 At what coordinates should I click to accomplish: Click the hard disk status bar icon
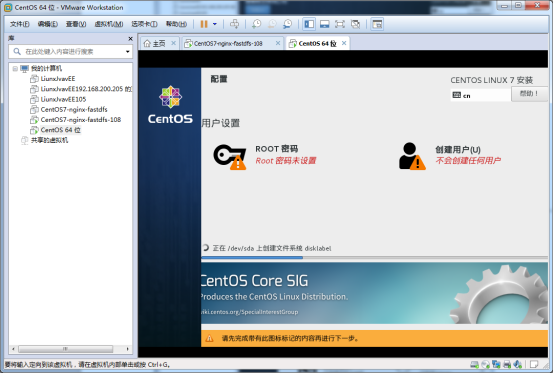point(474,364)
